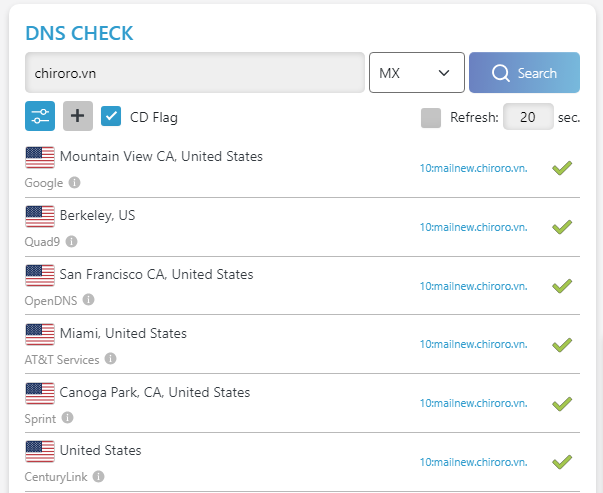Click the chiroro.vn domain input field
603x493 pixels.
point(194,73)
